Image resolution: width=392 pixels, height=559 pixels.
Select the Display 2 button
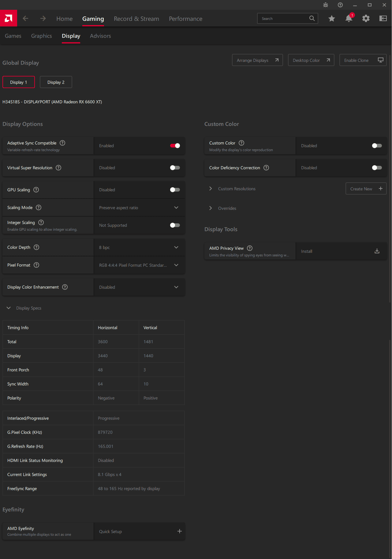point(56,82)
